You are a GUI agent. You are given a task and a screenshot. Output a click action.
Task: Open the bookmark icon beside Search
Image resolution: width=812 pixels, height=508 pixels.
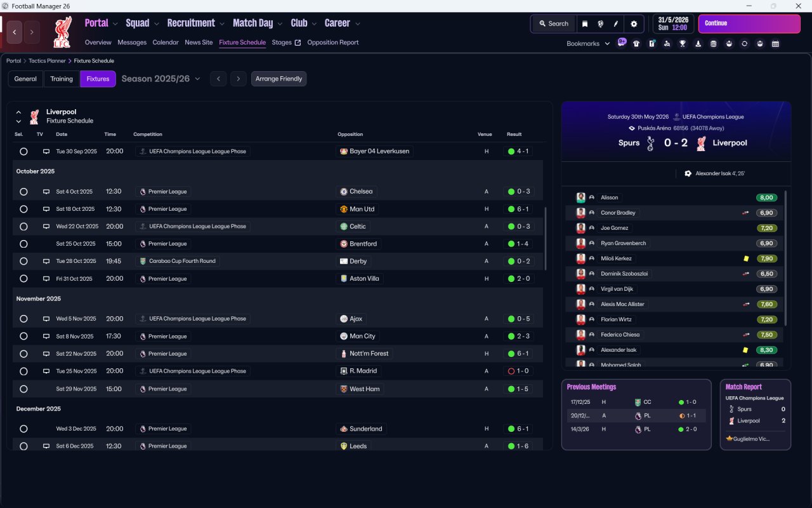click(585, 24)
